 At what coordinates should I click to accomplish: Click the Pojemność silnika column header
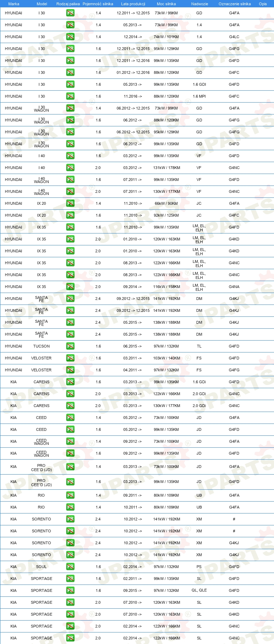98,4
